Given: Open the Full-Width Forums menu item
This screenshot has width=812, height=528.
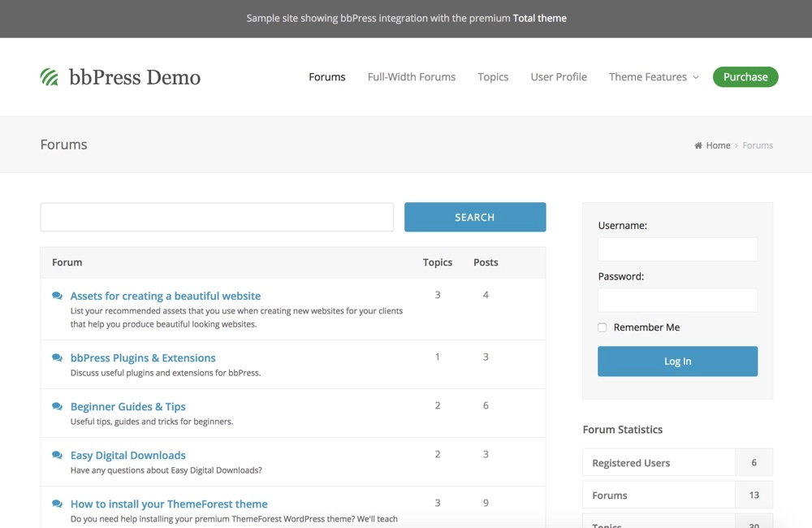Looking at the screenshot, I should pos(412,77).
